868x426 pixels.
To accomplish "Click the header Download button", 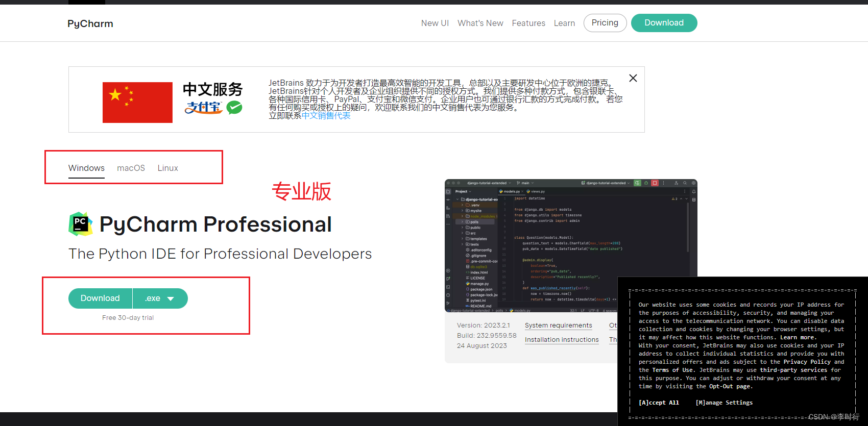I will point(664,23).
